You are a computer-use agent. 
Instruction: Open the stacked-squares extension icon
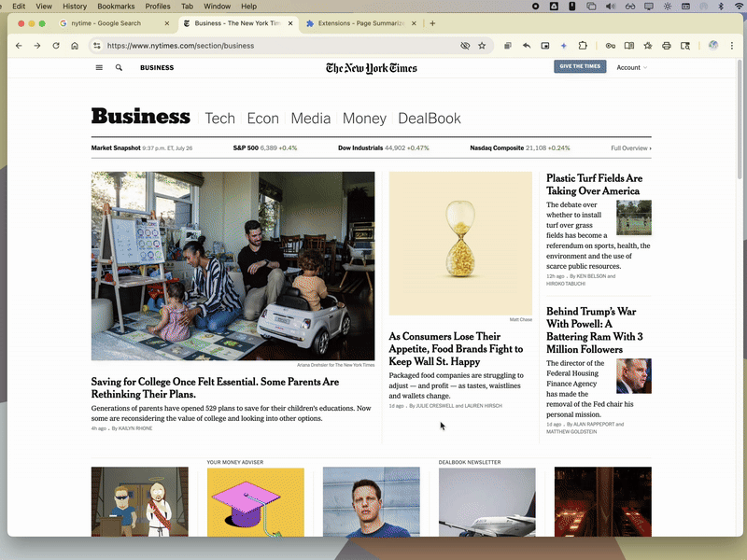[x=508, y=46]
